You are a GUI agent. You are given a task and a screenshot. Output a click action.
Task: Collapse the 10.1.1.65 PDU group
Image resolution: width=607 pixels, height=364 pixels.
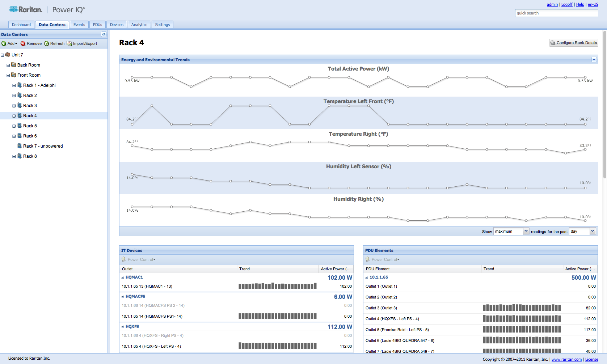click(366, 277)
